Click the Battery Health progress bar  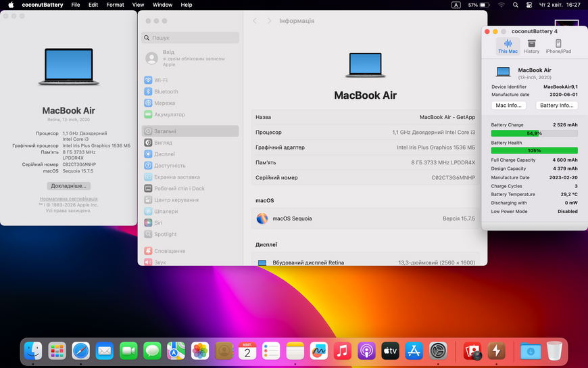(534, 151)
